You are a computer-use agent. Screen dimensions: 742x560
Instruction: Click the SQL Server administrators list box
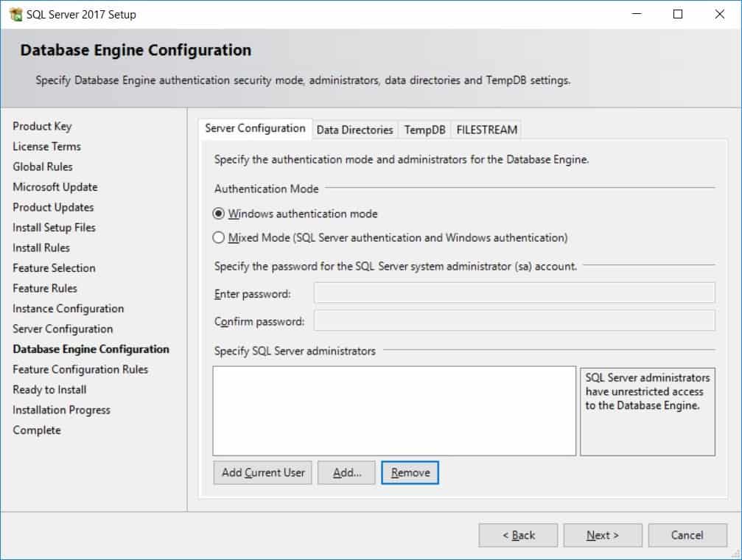[x=394, y=411]
